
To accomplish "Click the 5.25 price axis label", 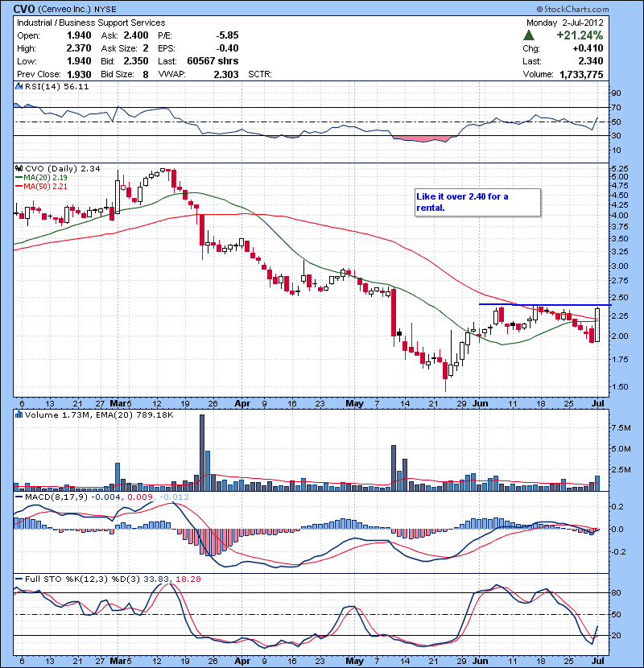I will (x=619, y=169).
